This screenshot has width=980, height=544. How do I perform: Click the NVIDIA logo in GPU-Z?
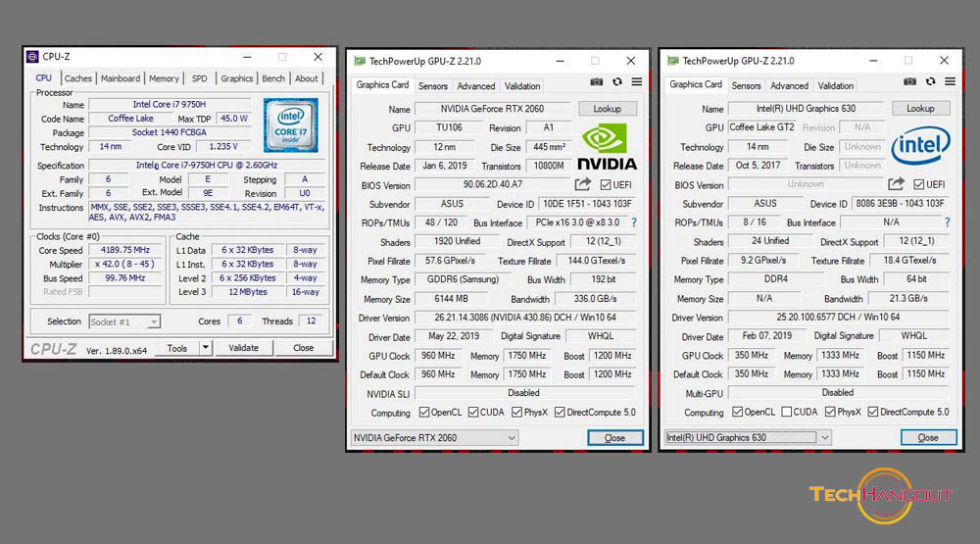607,146
